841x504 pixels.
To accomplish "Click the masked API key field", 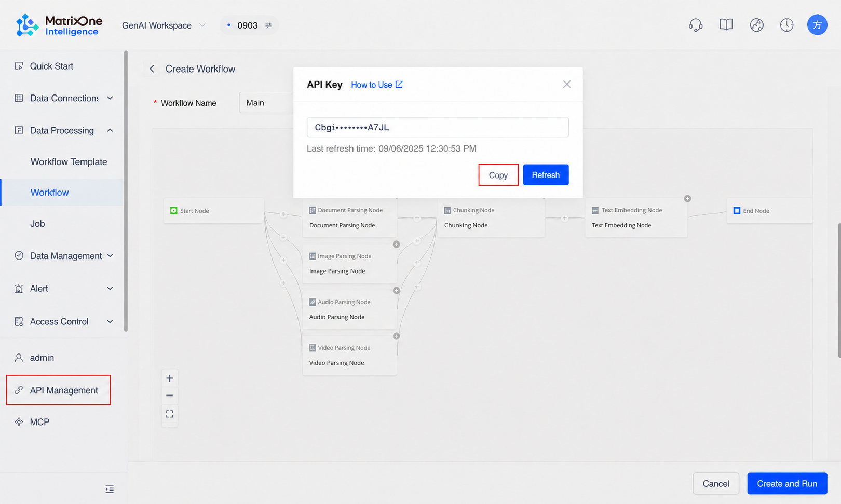I will [x=438, y=127].
